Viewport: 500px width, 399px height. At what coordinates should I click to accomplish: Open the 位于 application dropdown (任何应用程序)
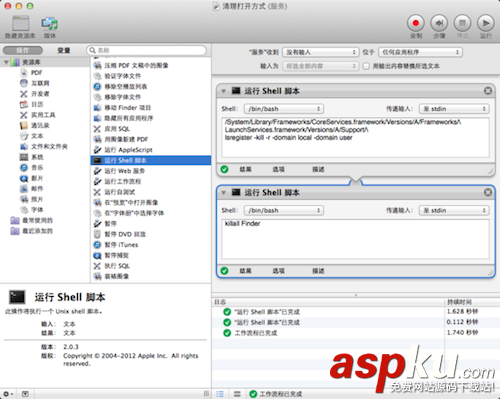(x=421, y=52)
